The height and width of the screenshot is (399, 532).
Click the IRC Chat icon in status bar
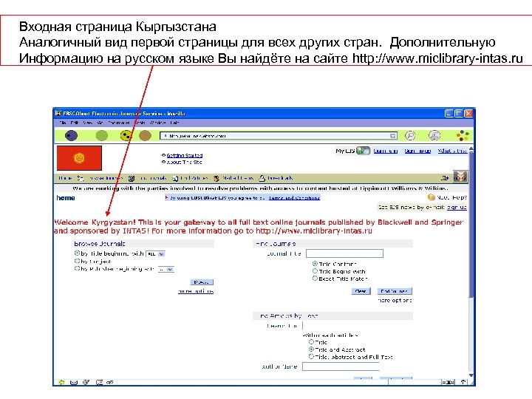[109, 383]
